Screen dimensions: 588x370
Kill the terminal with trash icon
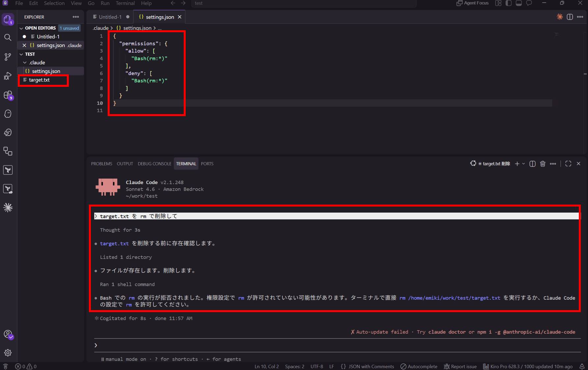coord(543,164)
